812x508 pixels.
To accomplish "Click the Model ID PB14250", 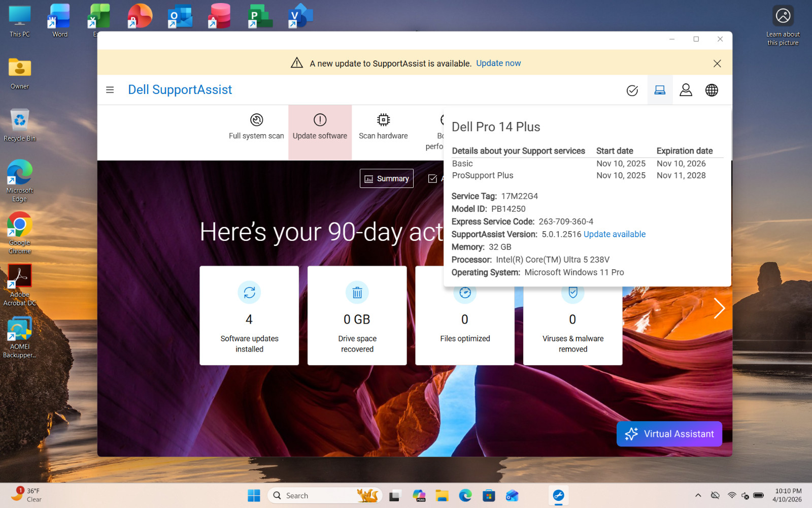I will click(x=508, y=209).
